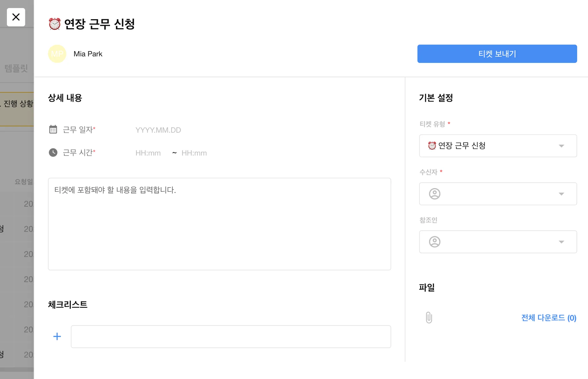Click the 전체 다운로드 (0) link
588x379 pixels.
tap(549, 318)
